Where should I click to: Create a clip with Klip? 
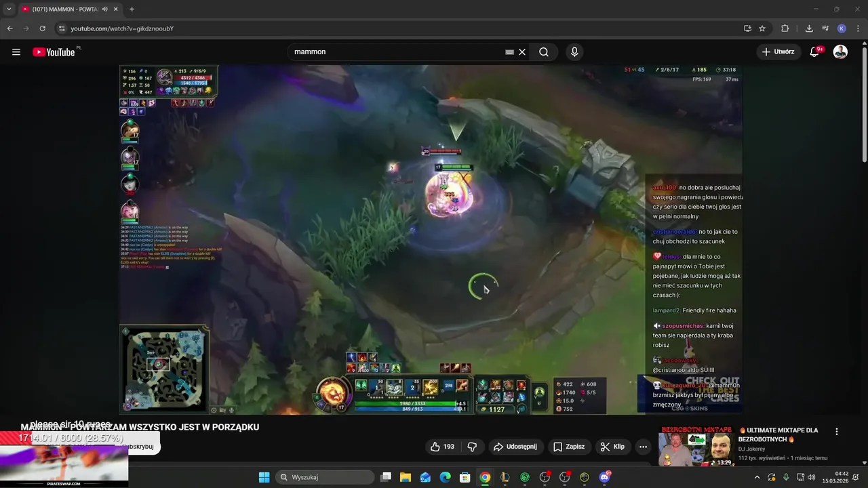click(612, 447)
